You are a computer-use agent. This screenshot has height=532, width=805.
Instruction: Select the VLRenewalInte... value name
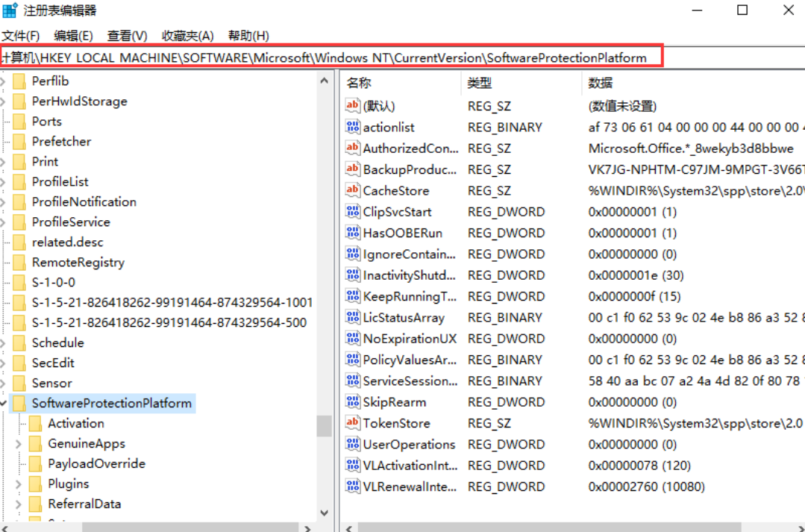(410, 486)
